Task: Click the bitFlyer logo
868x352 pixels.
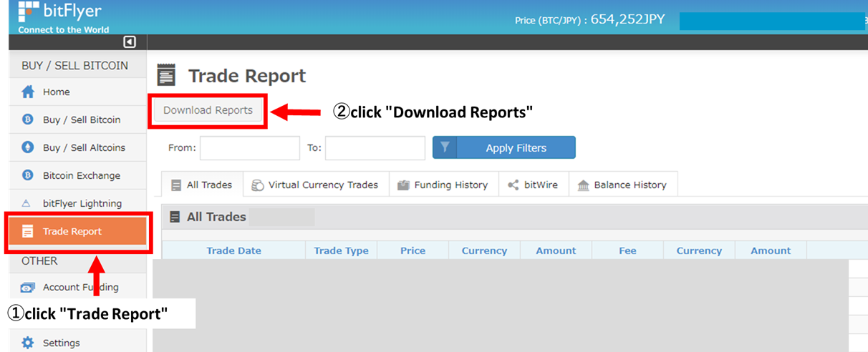Action: click(x=59, y=11)
